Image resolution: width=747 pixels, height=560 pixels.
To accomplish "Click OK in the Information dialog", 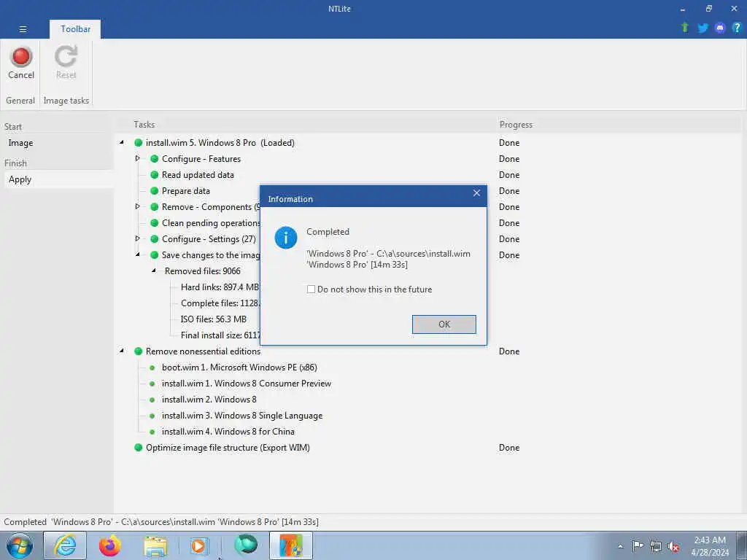I will tap(444, 324).
